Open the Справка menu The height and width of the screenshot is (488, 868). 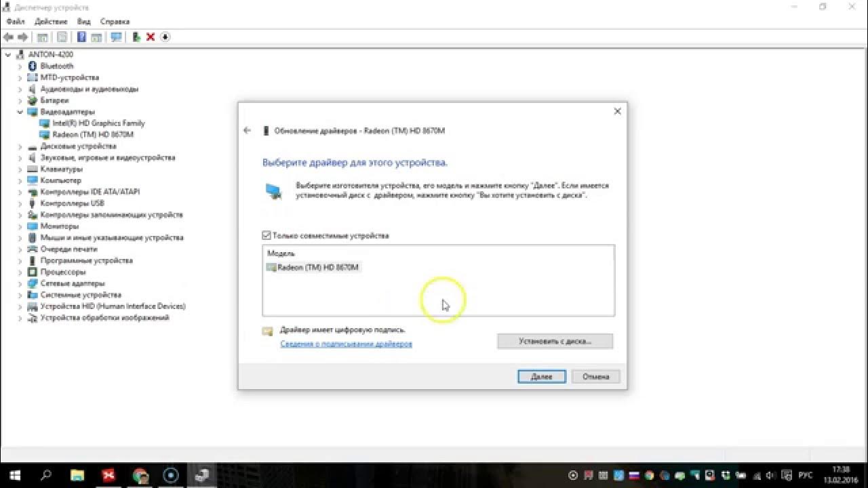(115, 22)
